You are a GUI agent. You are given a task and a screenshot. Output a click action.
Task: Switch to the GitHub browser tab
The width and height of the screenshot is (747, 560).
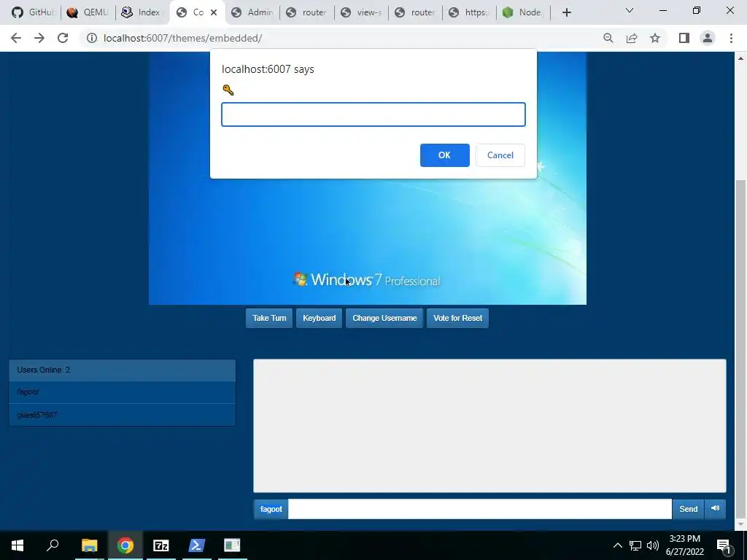[34, 12]
